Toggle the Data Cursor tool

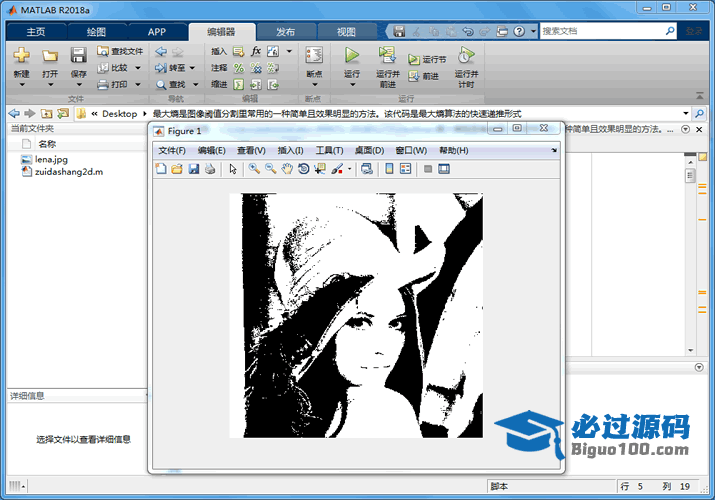(320, 169)
